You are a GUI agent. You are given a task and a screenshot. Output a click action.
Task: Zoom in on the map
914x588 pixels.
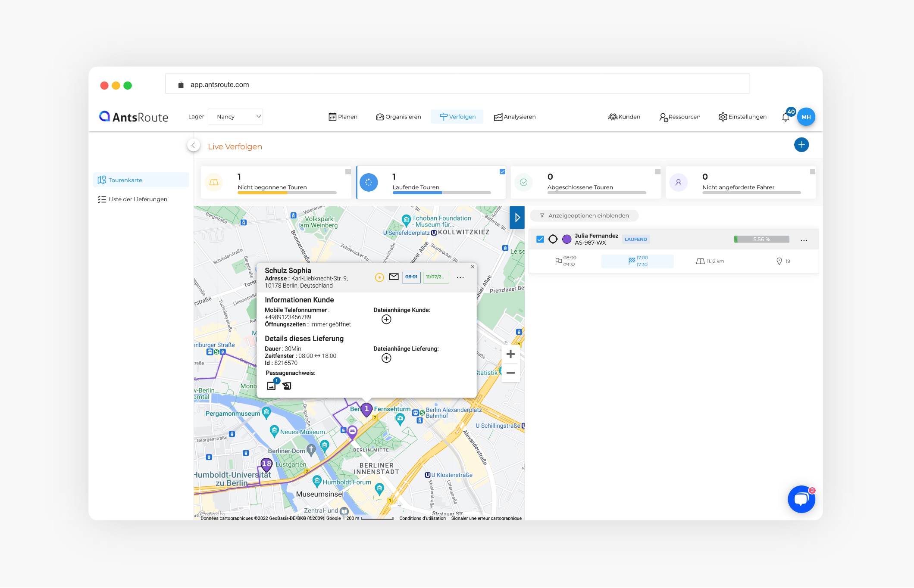510,354
